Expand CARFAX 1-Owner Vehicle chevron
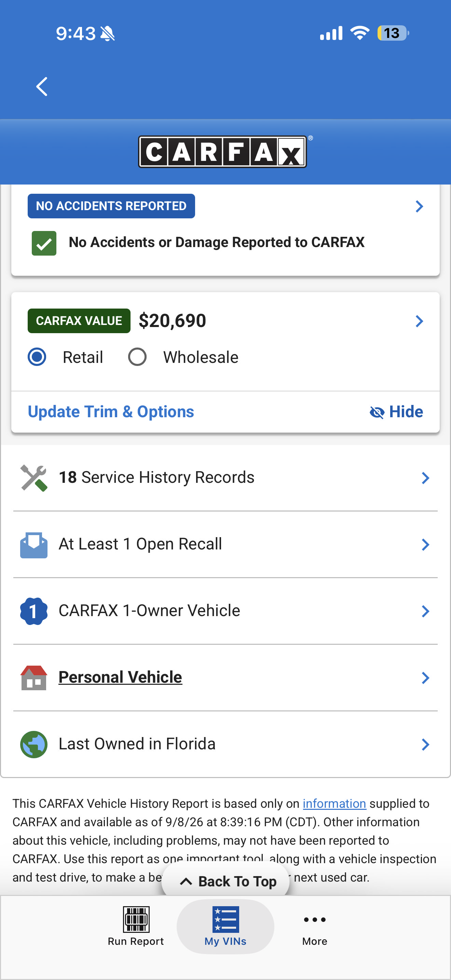451x980 pixels. coord(425,611)
